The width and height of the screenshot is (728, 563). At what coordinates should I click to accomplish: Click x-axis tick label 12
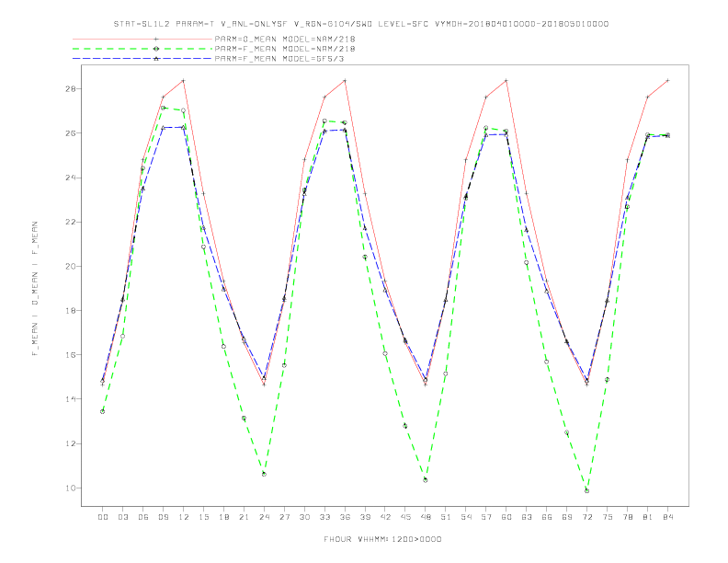tap(184, 517)
